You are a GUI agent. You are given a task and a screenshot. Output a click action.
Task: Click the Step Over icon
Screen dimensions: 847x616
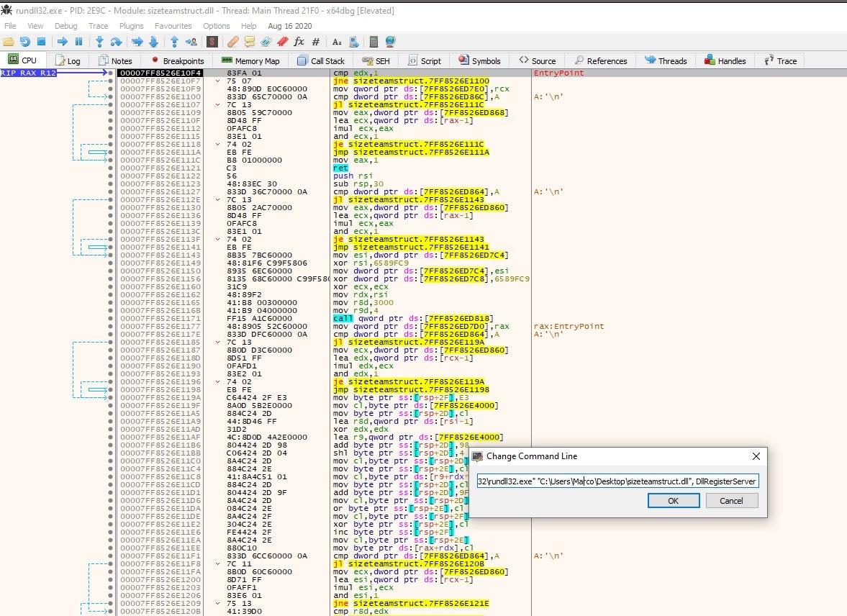pos(116,42)
